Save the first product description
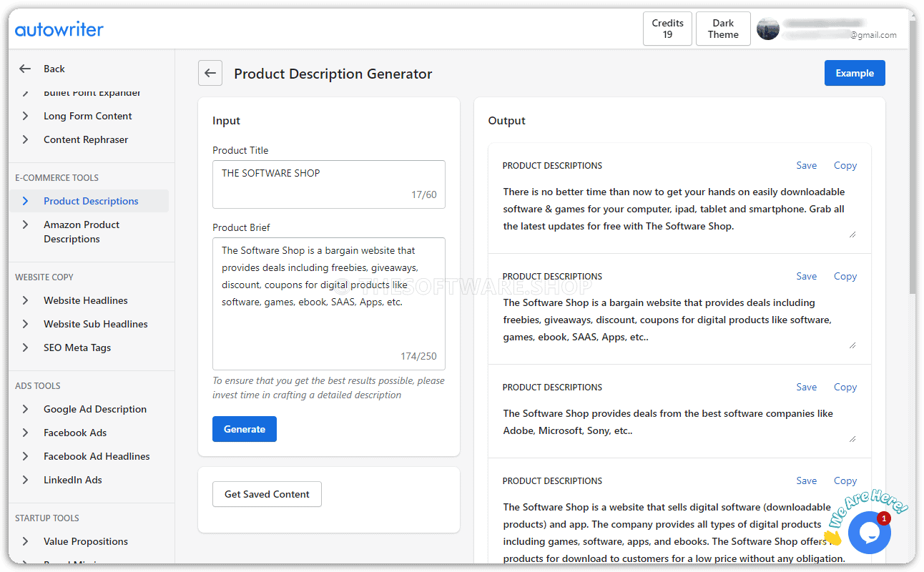Screen dimensions: 924x572 [x=807, y=165]
